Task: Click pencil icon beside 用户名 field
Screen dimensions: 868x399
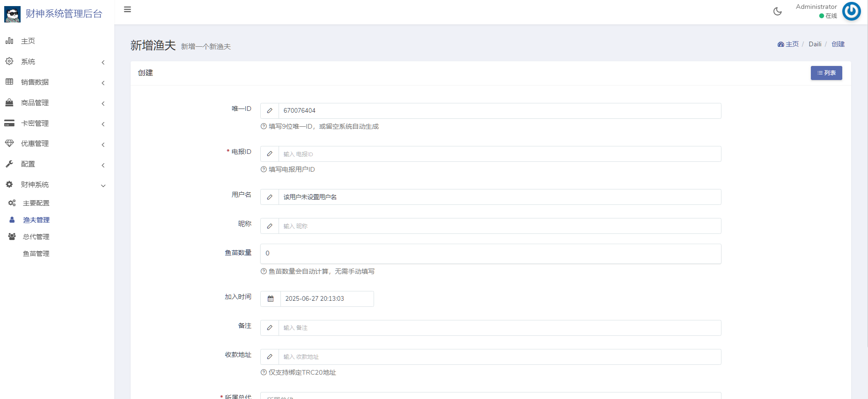Action: [x=270, y=197]
